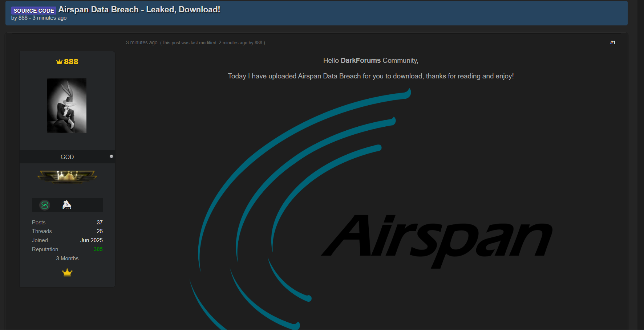
Task: Open the Bugs Bunny avatar image
Action: tap(67, 106)
